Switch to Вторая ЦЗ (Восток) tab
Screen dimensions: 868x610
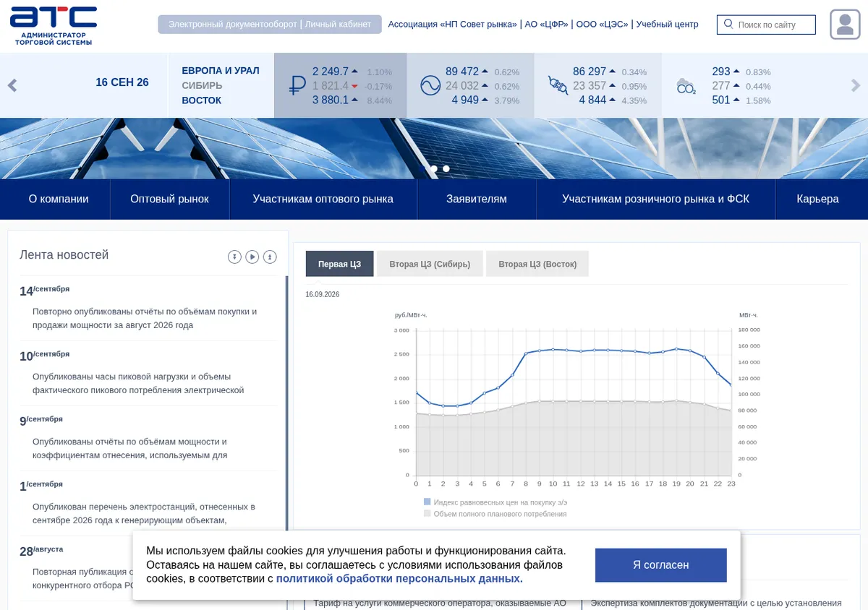537,264
